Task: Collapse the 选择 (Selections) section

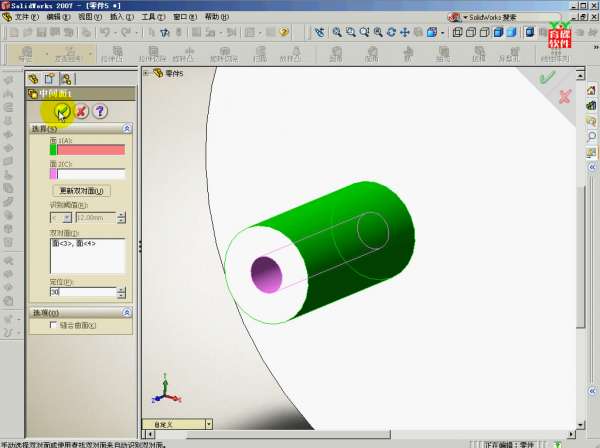Action: tap(126, 129)
